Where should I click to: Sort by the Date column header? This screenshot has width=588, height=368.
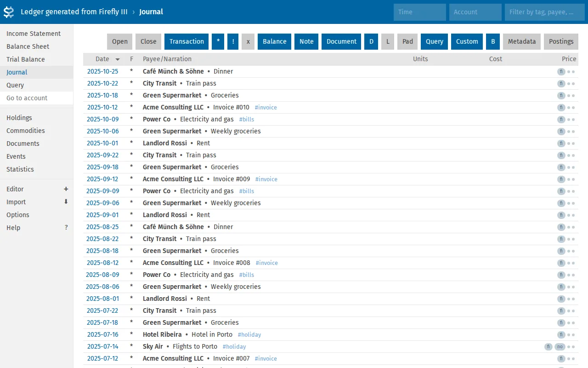[x=102, y=59]
